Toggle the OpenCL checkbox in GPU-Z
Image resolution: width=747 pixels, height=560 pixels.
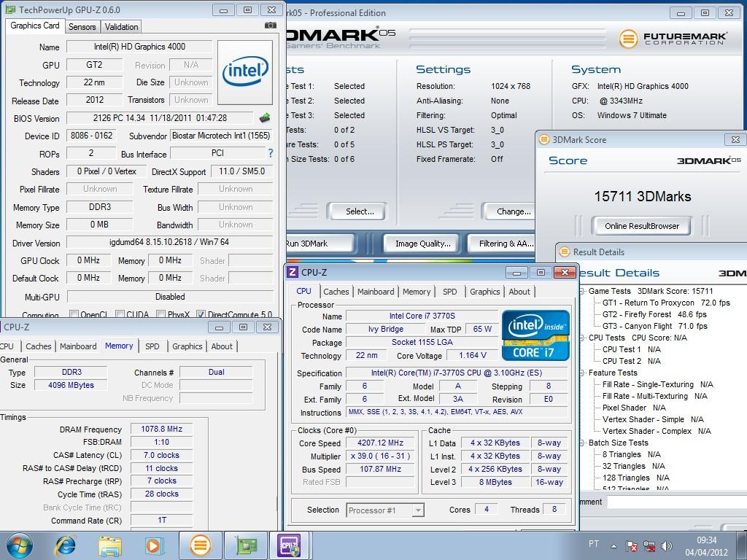(74, 314)
